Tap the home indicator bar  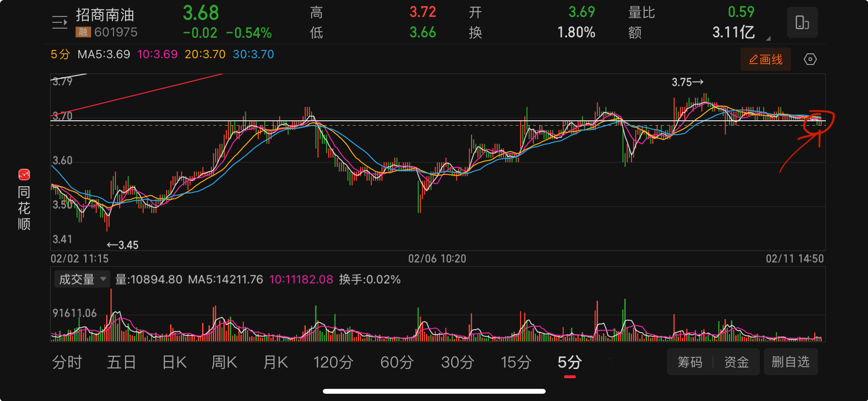[x=434, y=391]
